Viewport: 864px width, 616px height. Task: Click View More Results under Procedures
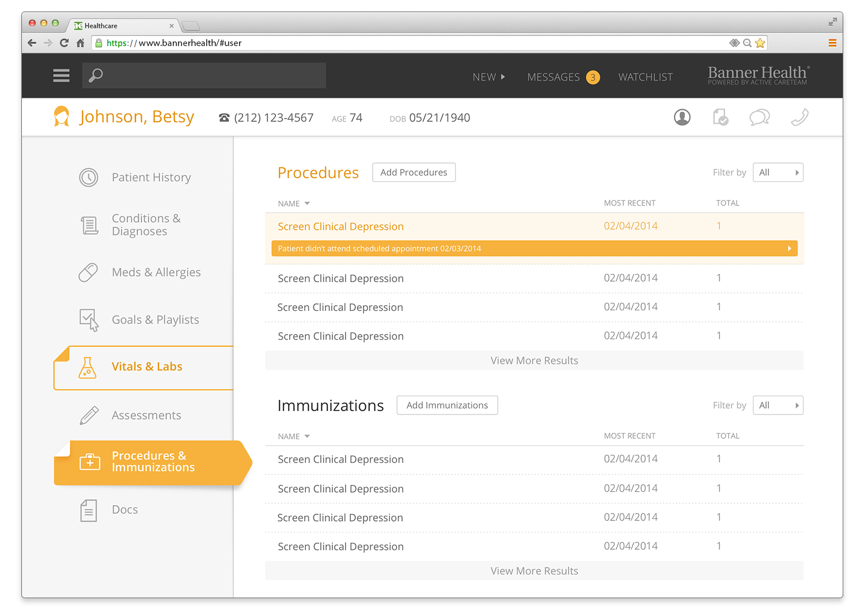click(535, 360)
